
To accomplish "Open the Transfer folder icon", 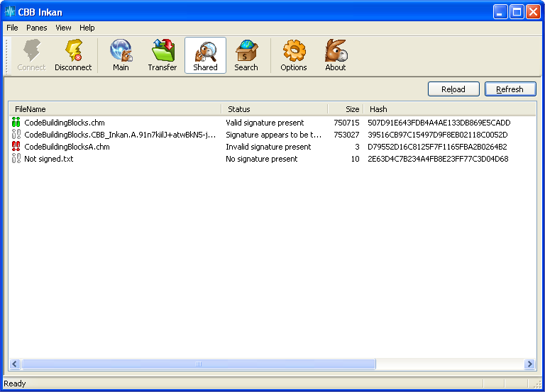I will (163, 51).
